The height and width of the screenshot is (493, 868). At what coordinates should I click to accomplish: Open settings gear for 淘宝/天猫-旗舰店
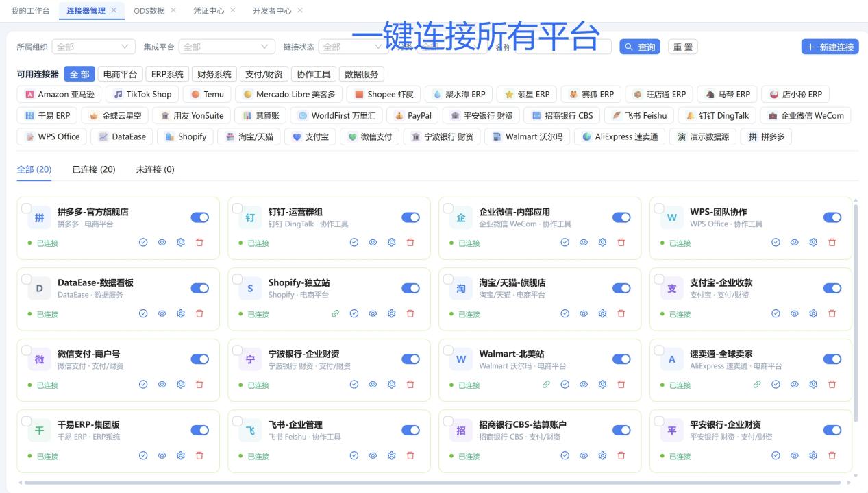[602, 313]
